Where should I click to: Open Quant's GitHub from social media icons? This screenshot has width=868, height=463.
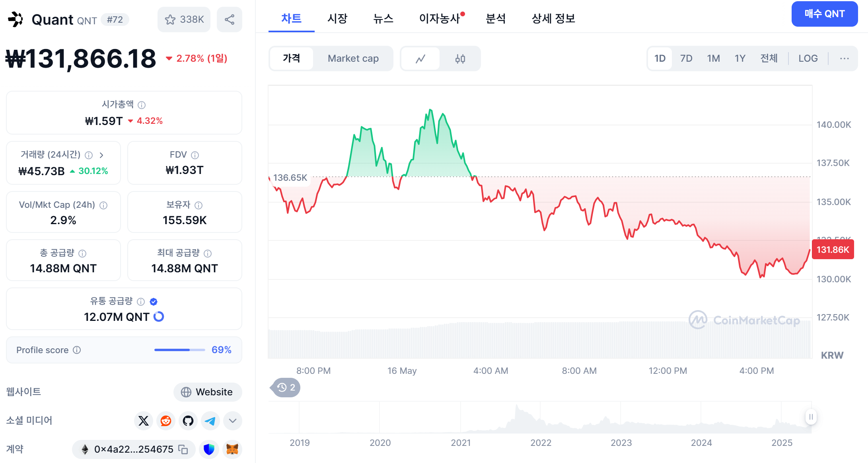pyautogui.click(x=188, y=421)
